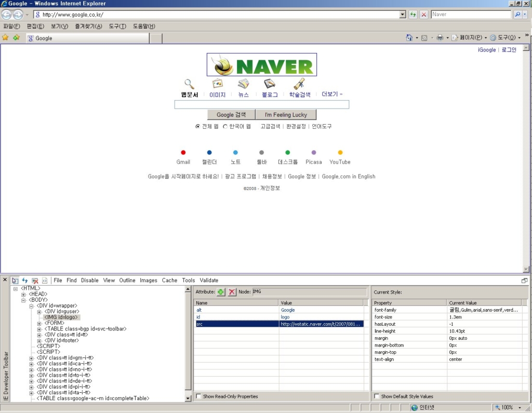532x413 pixels.
Task: Add an attribute with the green plus
Action: (221, 292)
